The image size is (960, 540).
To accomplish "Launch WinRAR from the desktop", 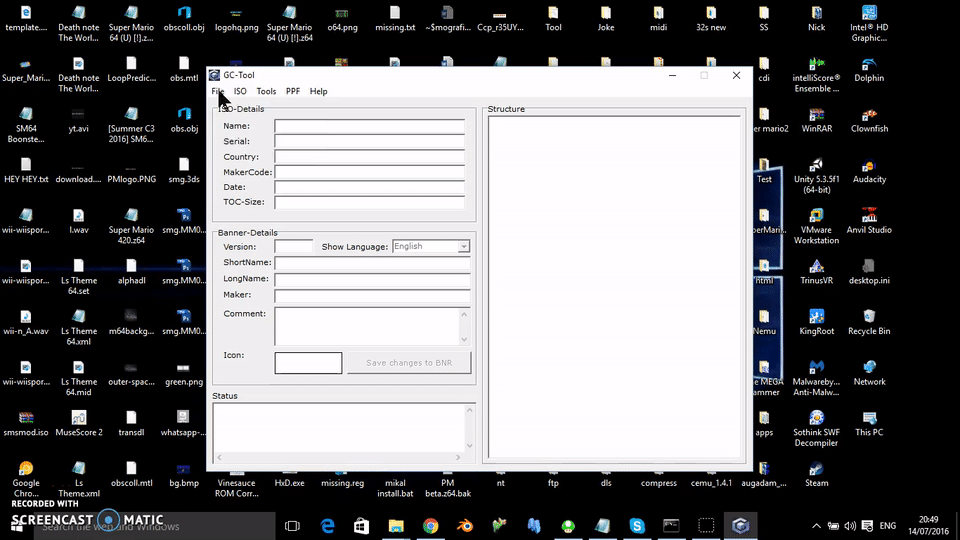I will pos(816,116).
